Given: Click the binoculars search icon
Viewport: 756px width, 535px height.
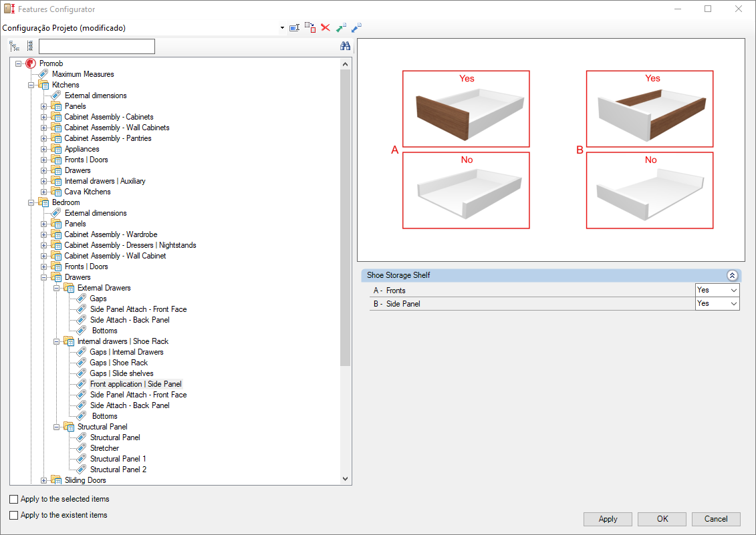Looking at the screenshot, I should coord(345,46).
